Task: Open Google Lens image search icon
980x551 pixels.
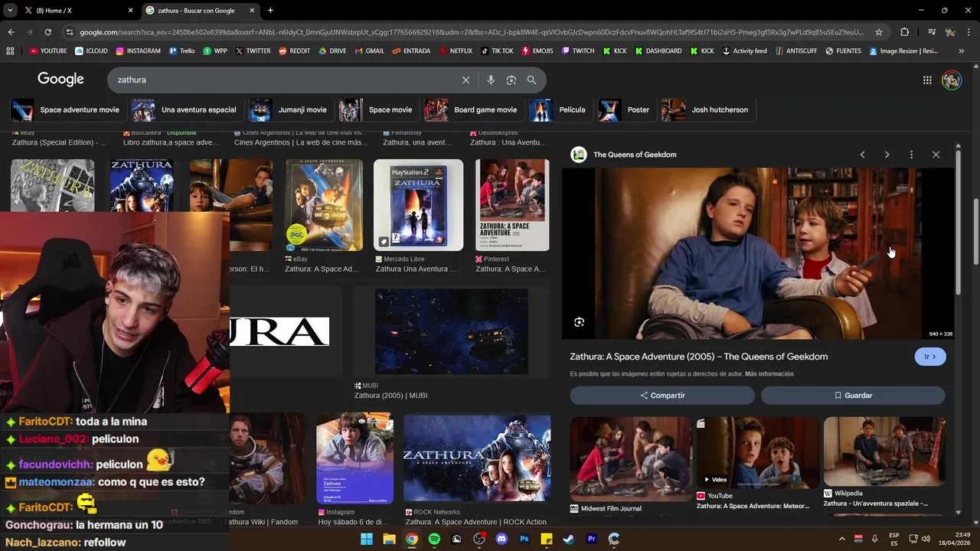Action: (511, 80)
